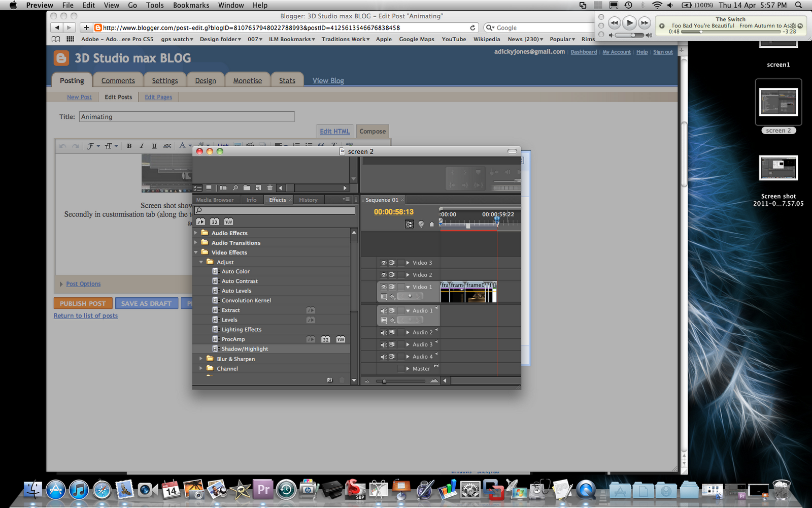Click the add bookmark plus button
The height and width of the screenshot is (508, 812).
coord(86,27)
